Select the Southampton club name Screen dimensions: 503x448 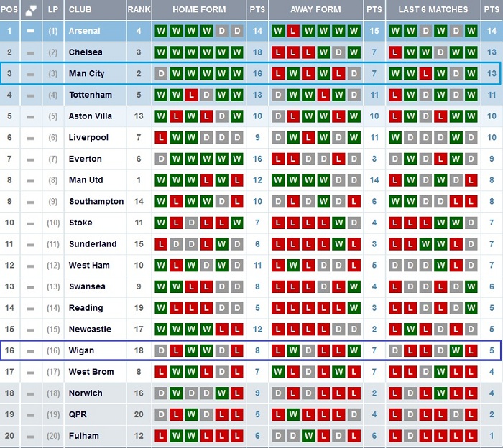click(x=96, y=202)
